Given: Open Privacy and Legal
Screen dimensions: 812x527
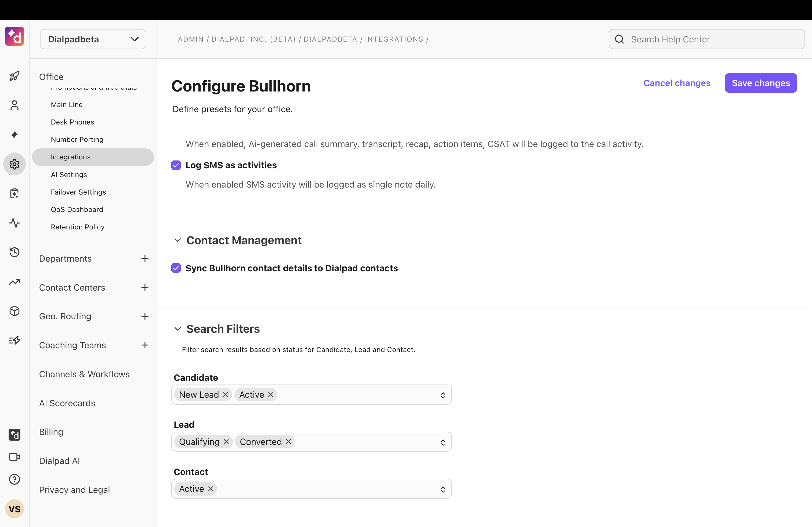Looking at the screenshot, I should (74, 490).
